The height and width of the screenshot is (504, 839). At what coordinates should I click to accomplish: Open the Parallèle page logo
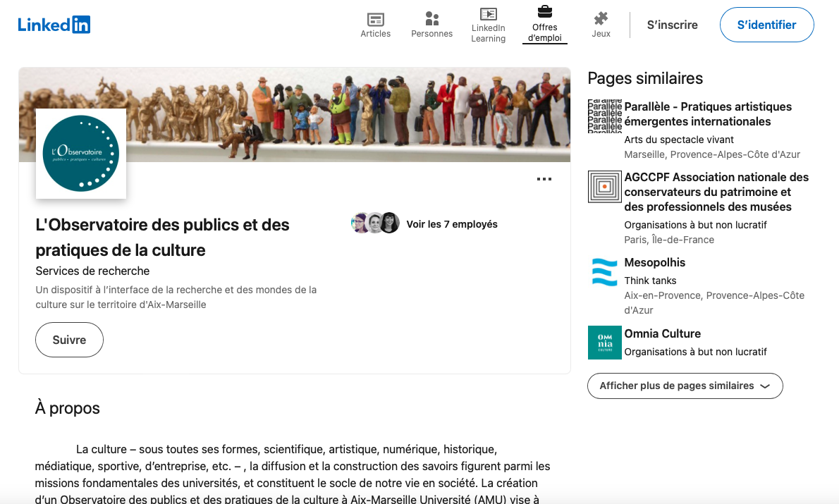[x=605, y=116]
